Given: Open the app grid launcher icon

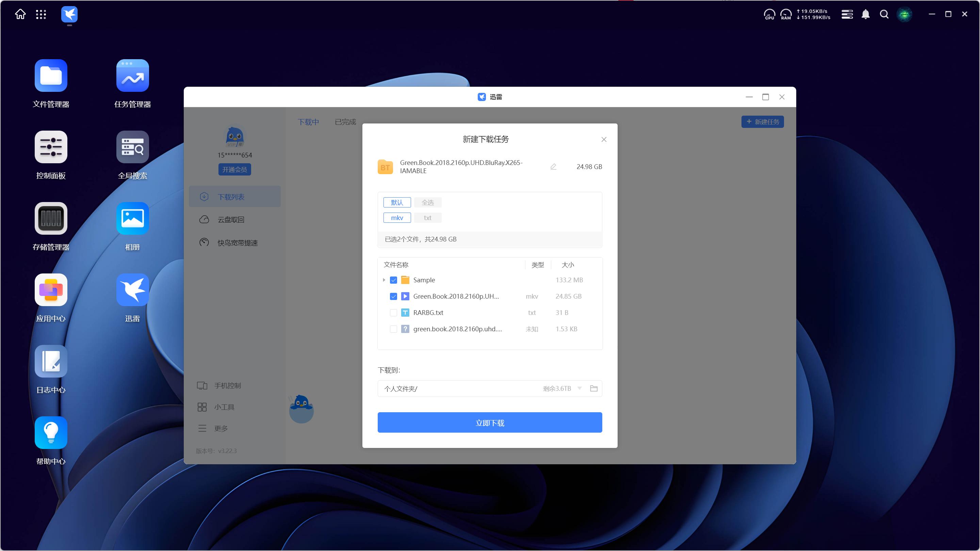Looking at the screenshot, I should (x=41, y=14).
